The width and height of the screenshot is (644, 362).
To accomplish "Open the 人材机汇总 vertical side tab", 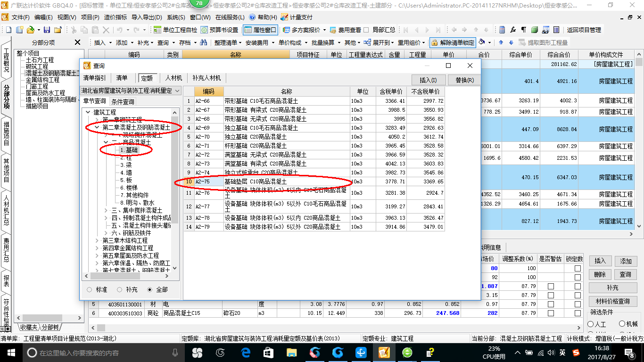I will [6, 211].
